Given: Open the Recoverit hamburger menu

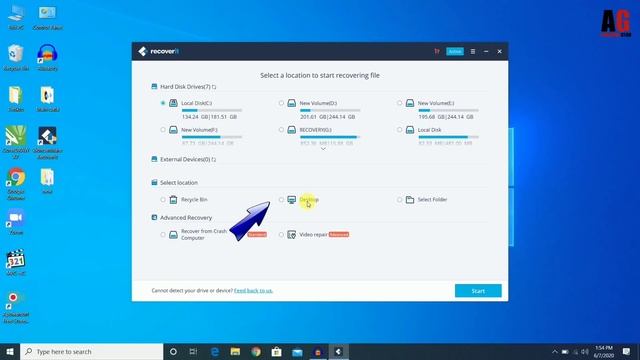Looking at the screenshot, I should 473,51.
